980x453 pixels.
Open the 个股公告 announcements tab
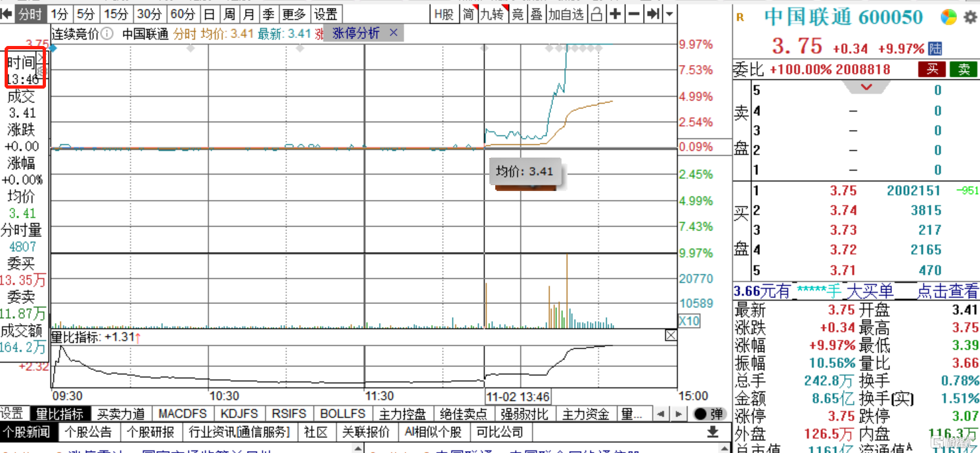88,432
